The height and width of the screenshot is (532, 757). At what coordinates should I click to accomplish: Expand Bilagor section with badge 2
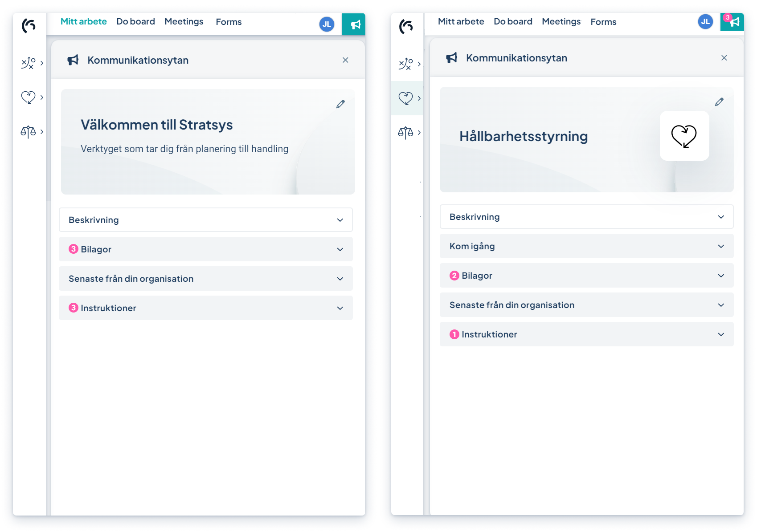click(586, 276)
